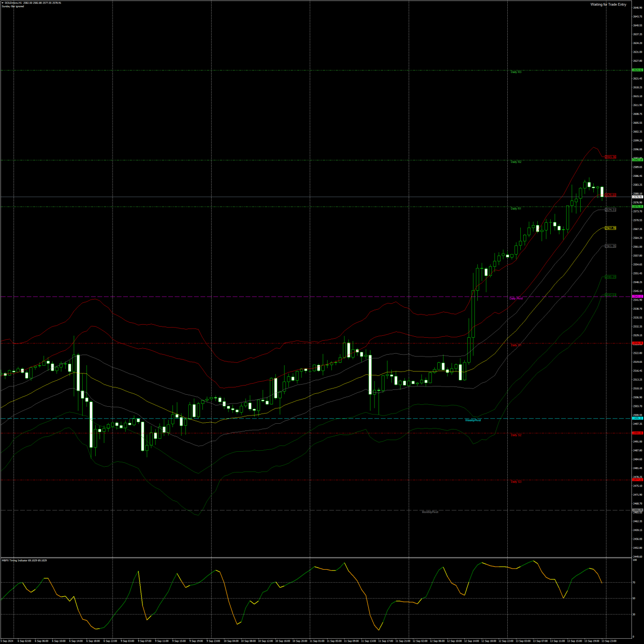The width and height of the screenshot is (644, 644).
Task: Click the red 2579.68 band price tag
Action: click(x=611, y=195)
